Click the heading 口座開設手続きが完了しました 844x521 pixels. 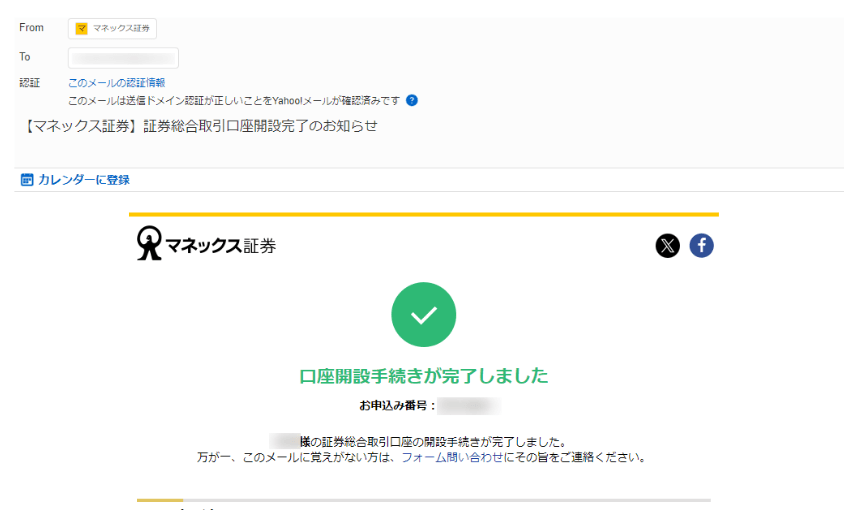point(424,376)
